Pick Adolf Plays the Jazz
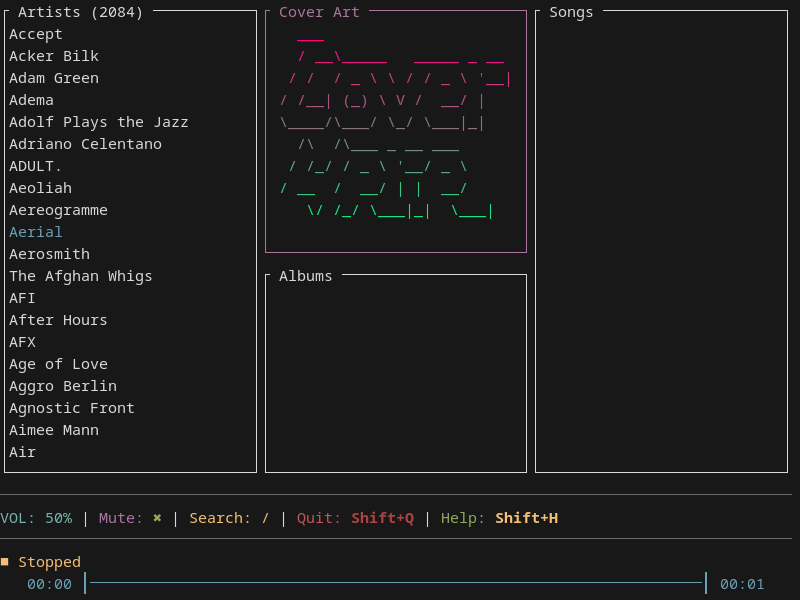Screen dimensions: 800x600 (99, 122)
